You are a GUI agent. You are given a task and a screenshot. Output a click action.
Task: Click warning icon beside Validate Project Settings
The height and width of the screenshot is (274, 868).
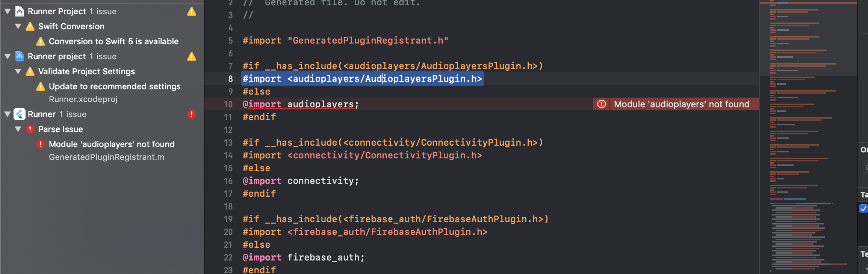click(30, 71)
